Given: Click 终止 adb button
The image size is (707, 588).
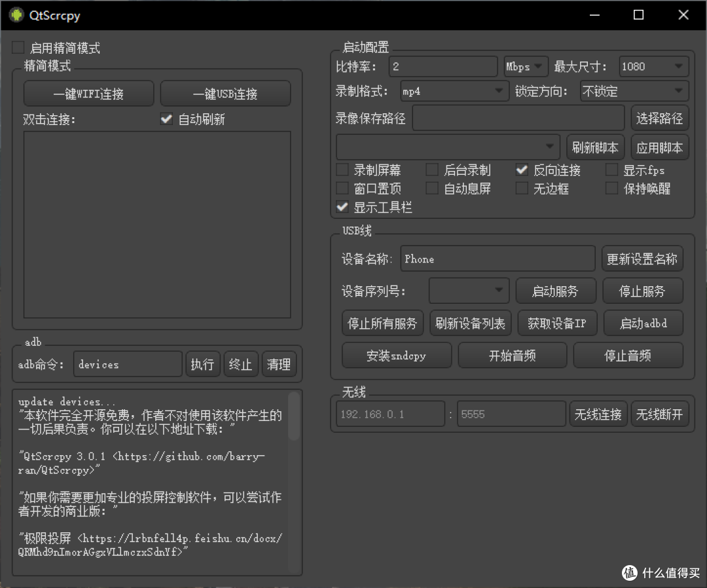Looking at the screenshot, I should (x=241, y=364).
